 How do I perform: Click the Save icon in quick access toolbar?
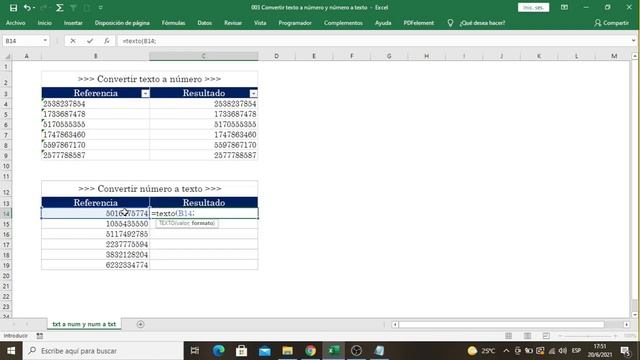[13, 8]
